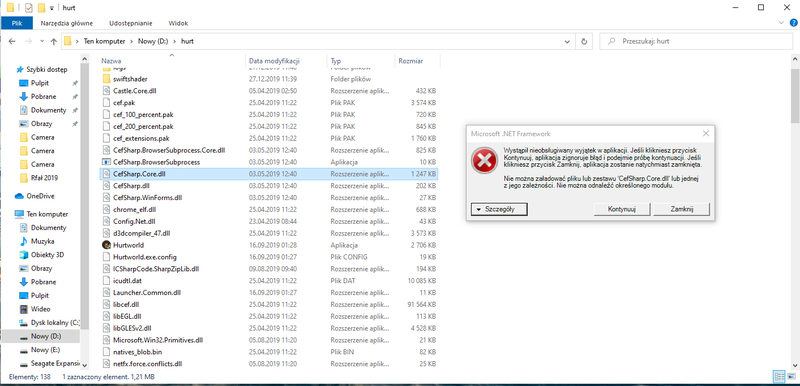The width and height of the screenshot is (800, 386).
Task: Go back with the left arrow
Action: [13, 41]
